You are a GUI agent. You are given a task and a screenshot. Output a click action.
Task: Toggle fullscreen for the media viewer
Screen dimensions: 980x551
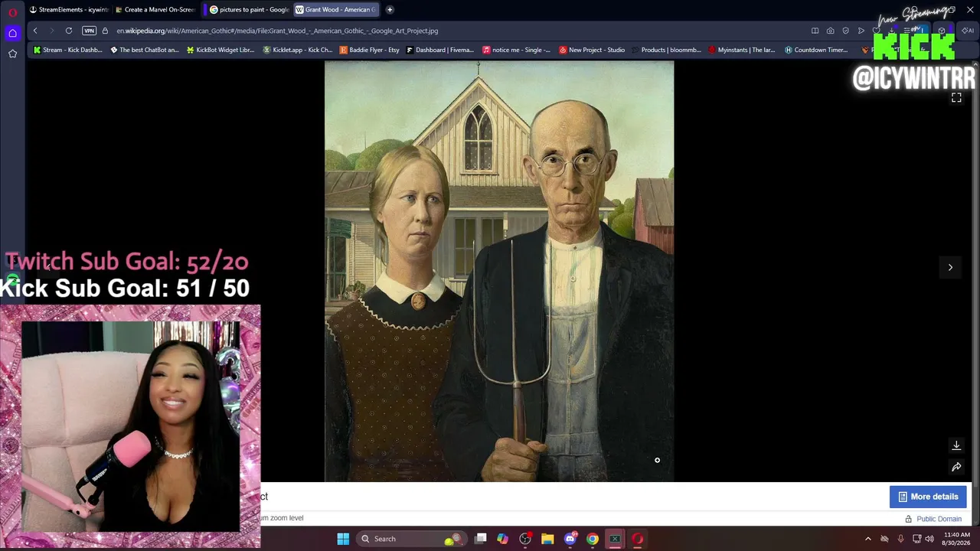click(956, 98)
